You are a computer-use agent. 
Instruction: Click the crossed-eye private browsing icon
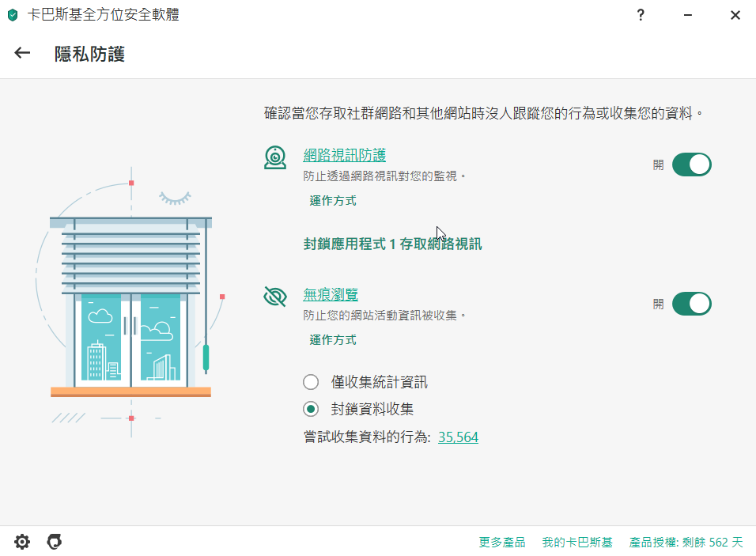[275, 297]
